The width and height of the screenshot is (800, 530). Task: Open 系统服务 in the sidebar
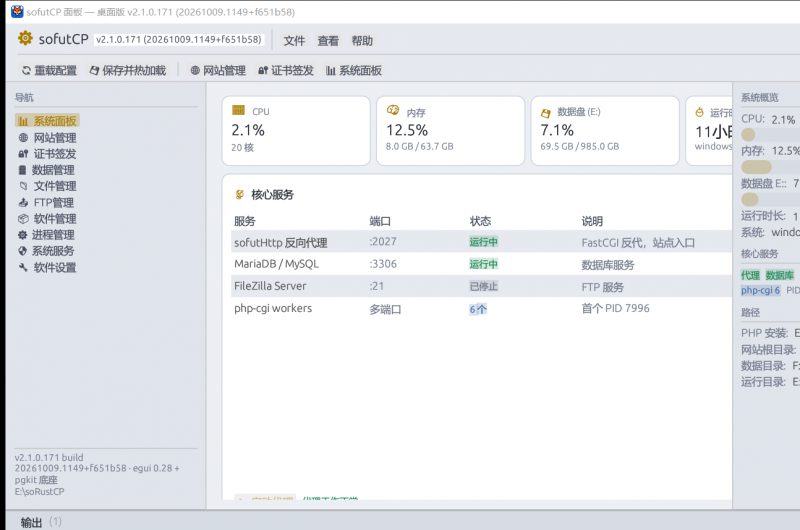[x=46, y=251]
